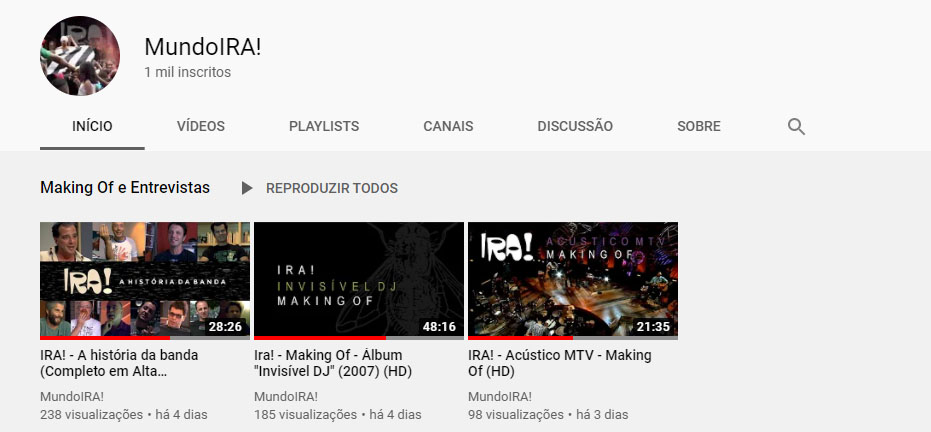Open the Invisível DJ Making Of thumbnail
The width and height of the screenshot is (931, 432).
coord(359,279)
